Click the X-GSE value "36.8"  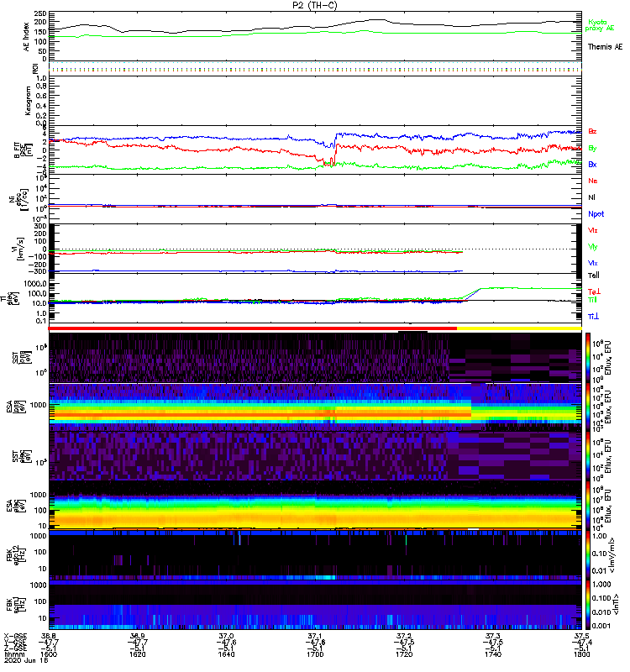click(x=49, y=636)
